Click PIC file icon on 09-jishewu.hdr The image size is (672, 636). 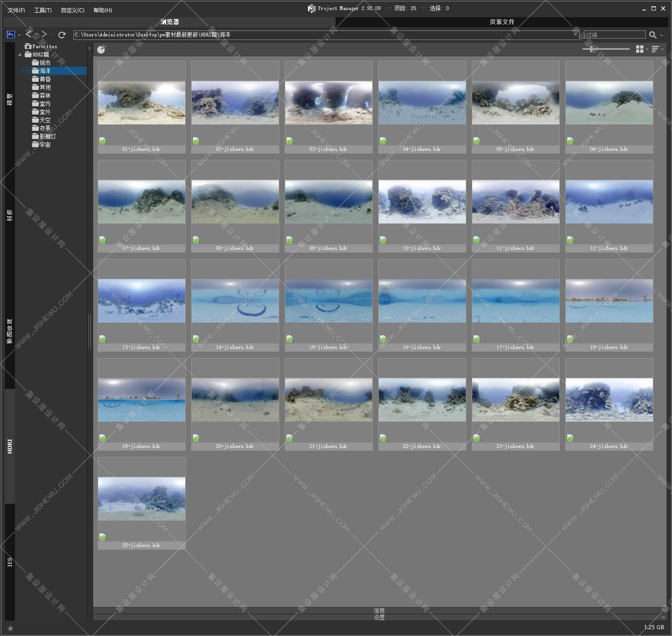tap(290, 240)
